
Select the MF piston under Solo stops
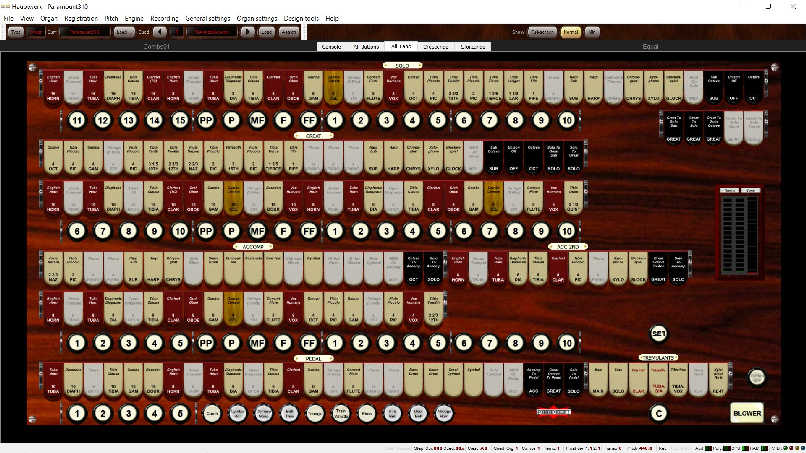pos(257,120)
